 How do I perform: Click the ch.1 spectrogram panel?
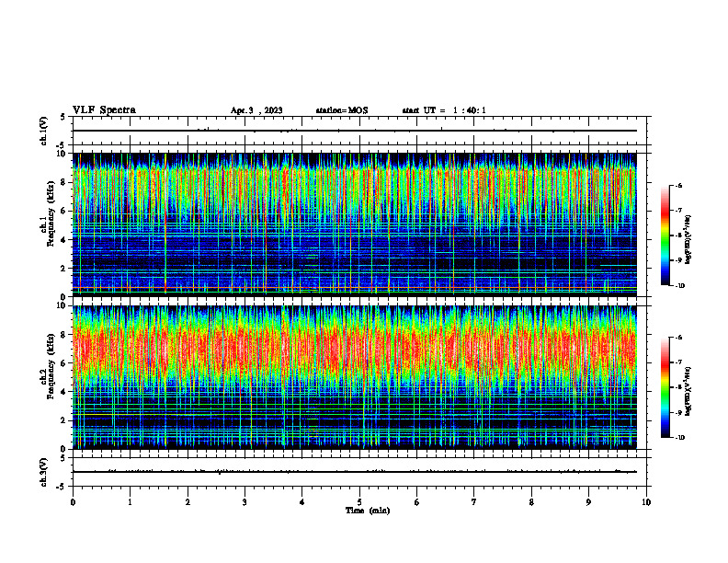pyautogui.click(x=355, y=224)
